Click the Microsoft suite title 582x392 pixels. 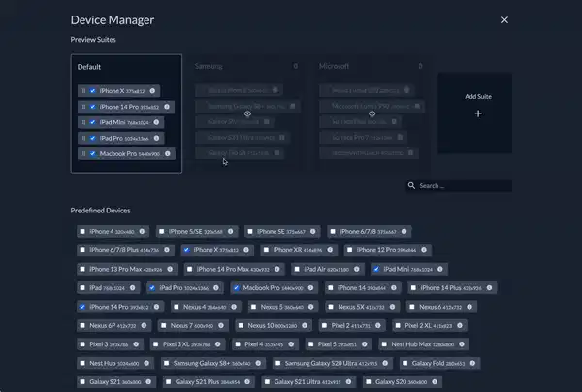[x=334, y=66]
